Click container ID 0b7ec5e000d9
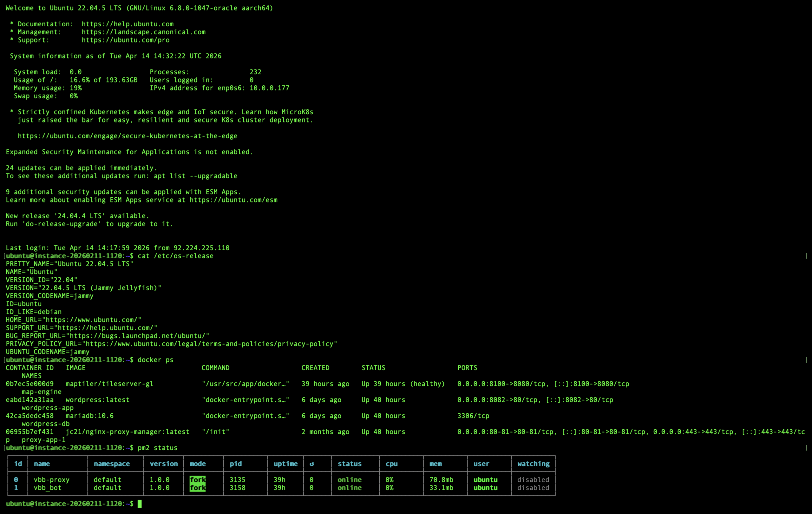812x514 pixels. 30,384
